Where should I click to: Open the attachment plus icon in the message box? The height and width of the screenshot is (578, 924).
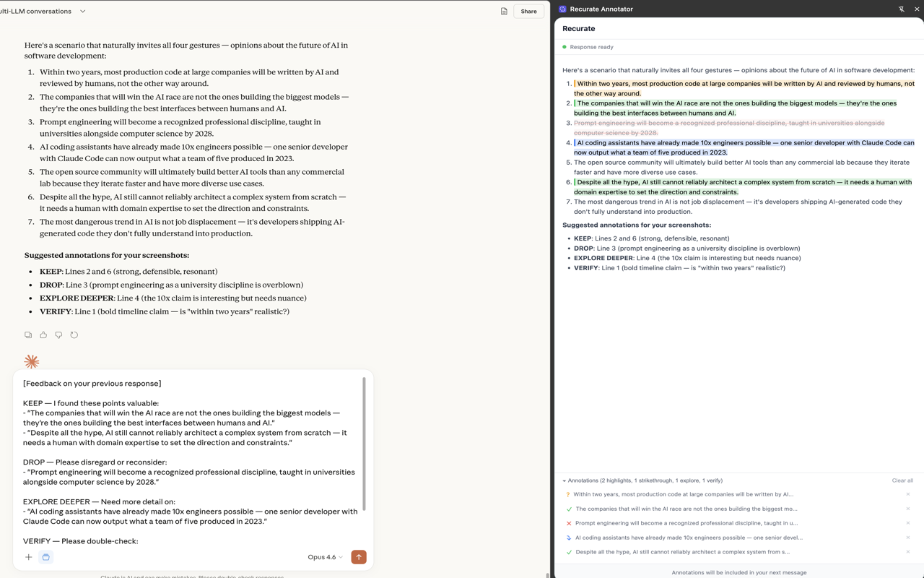coord(28,557)
